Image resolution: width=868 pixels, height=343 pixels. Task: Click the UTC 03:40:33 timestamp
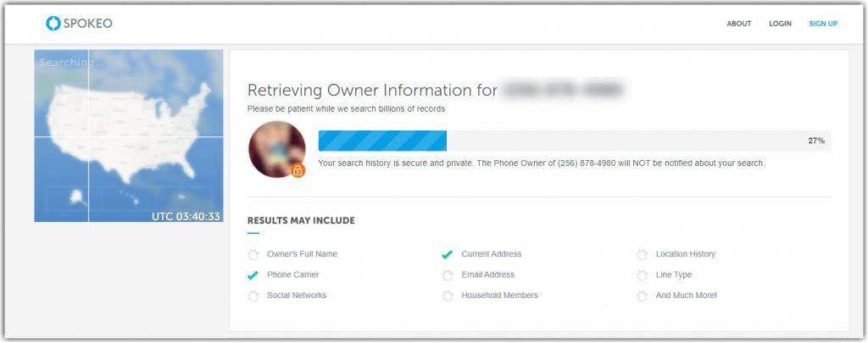(x=186, y=216)
